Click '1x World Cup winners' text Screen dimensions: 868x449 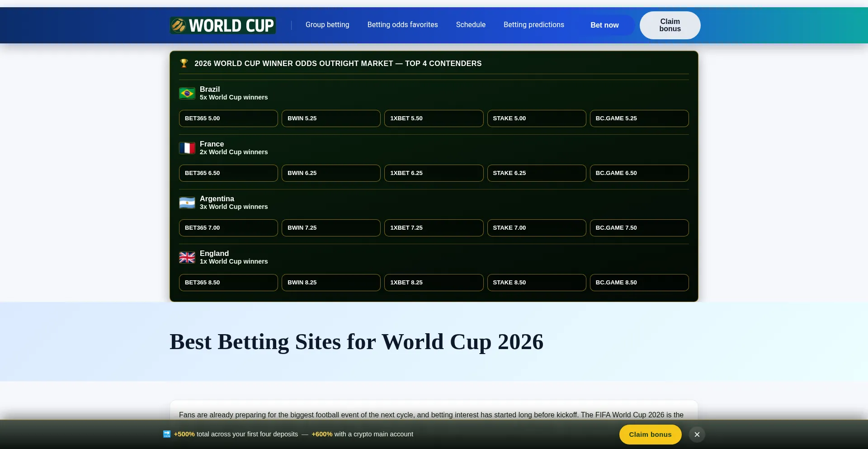(x=234, y=261)
